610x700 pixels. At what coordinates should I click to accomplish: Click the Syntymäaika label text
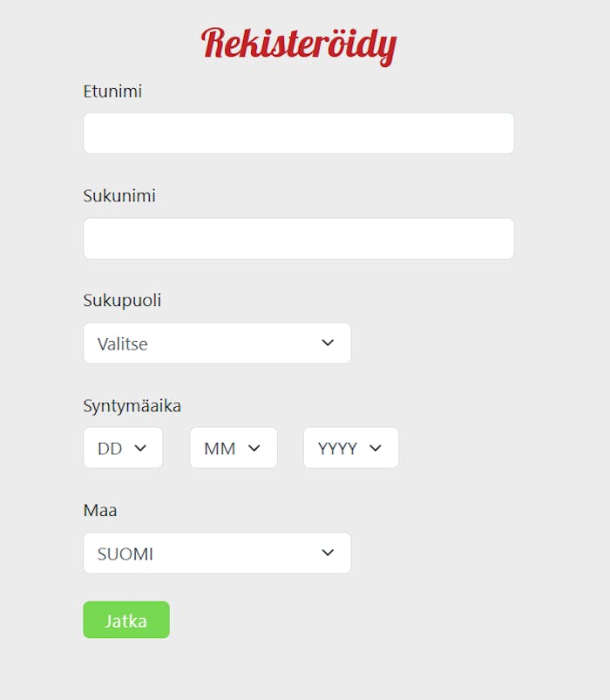click(x=132, y=405)
